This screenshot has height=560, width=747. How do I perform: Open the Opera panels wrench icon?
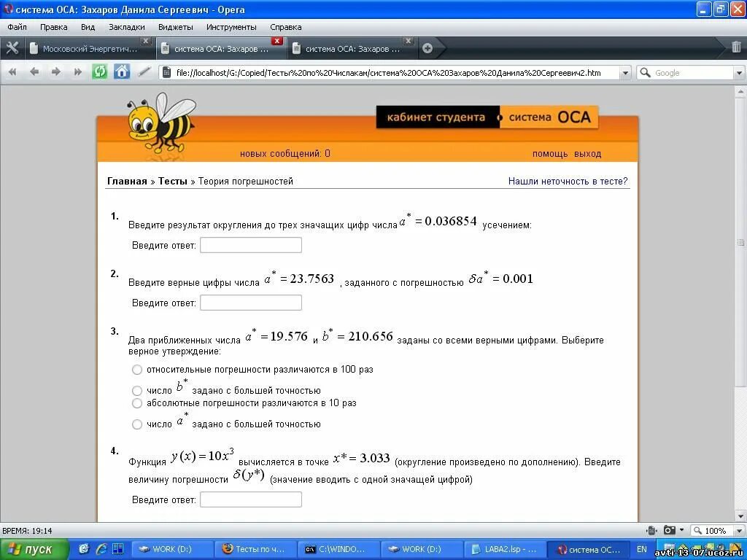pos(12,48)
